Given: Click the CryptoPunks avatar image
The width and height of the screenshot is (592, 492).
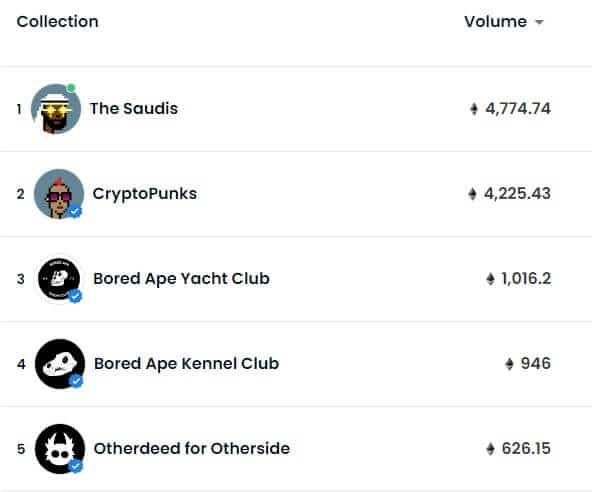Looking at the screenshot, I should [59, 194].
